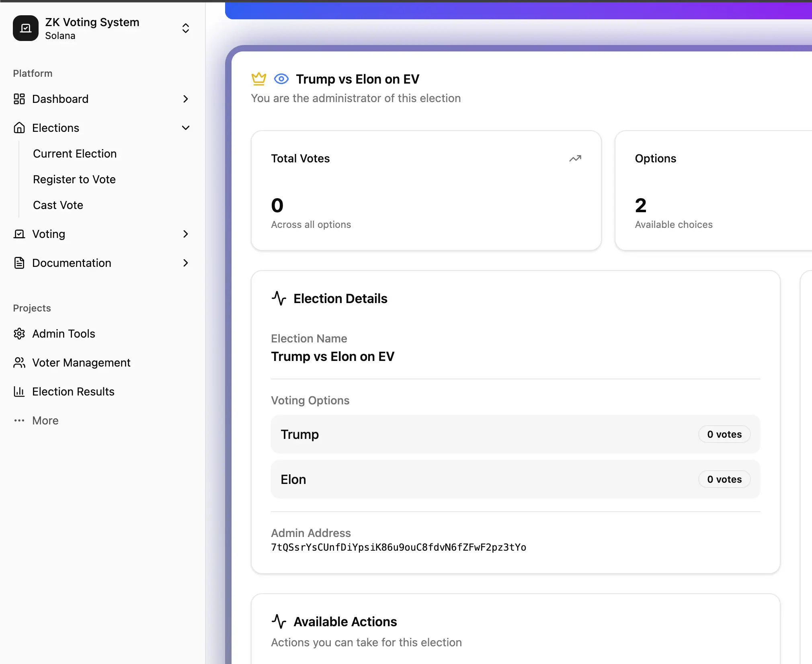Click the Election Results bar chart icon
812x664 pixels.
point(19,391)
